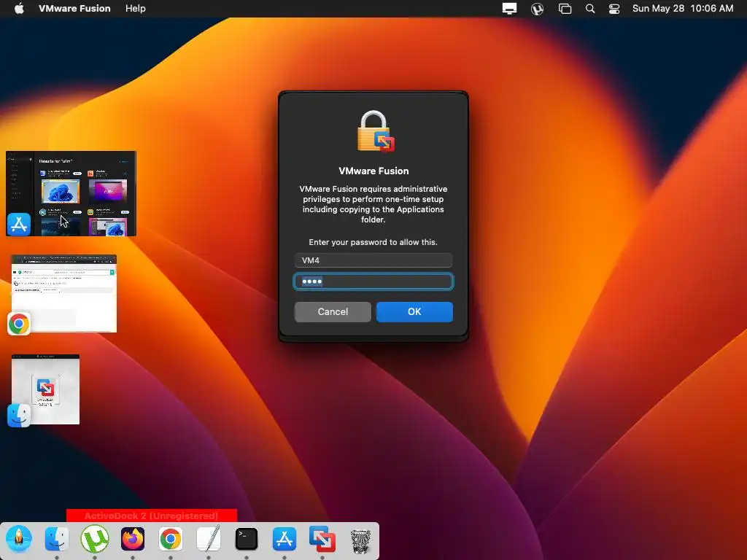
Task: Click the screen display icon in menu bar
Action: [x=509, y=9]
